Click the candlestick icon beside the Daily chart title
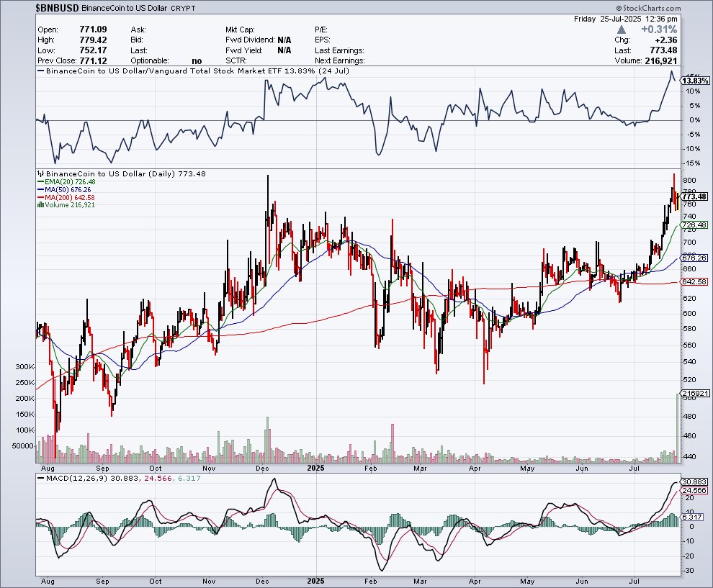Image resolution: width=713 pixels, height=588 pixels. pos(40,173)
